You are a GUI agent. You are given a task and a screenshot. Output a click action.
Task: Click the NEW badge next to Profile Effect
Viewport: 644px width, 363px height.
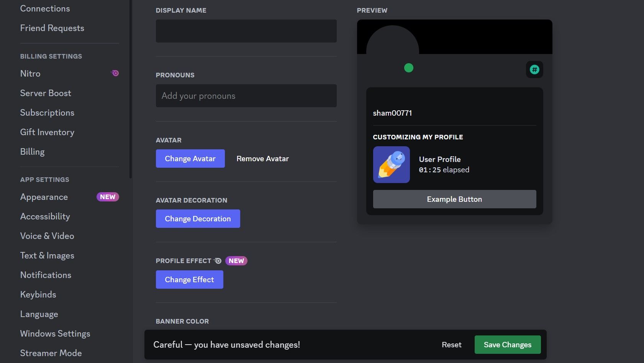coord(236,260)
